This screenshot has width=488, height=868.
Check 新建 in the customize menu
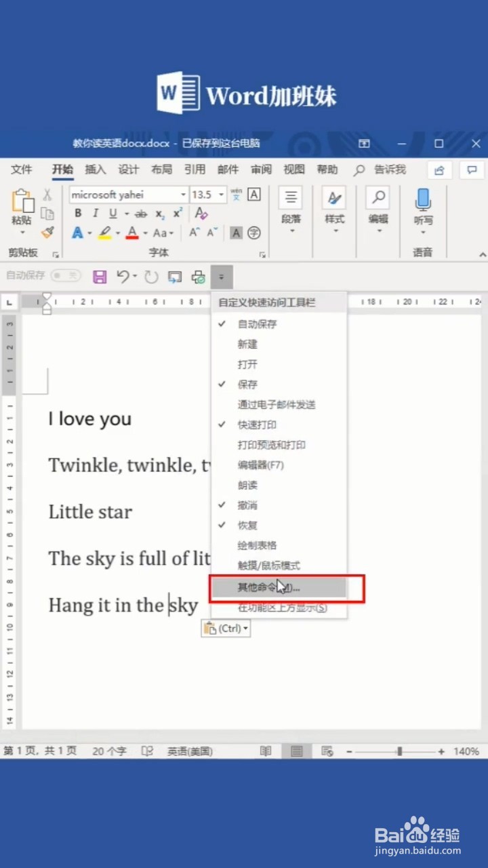pyautogui.click(x=279, y=344)
